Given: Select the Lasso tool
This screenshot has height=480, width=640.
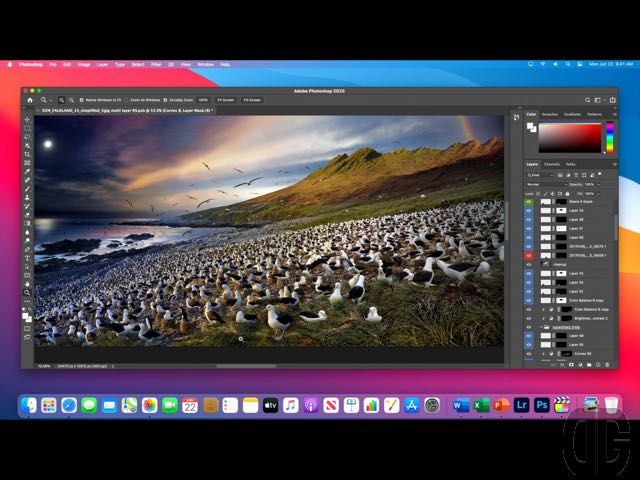Looking at the screenshot, I should (x=28, y=137).
